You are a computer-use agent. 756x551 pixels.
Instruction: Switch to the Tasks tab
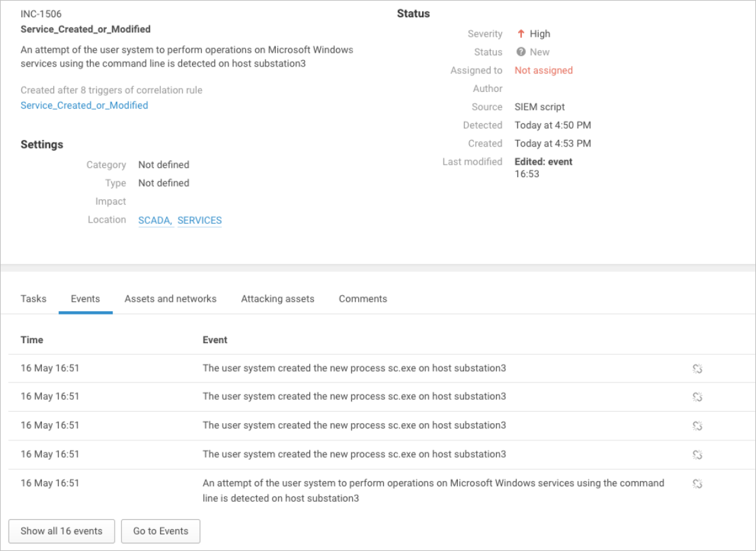click(x=33, y=298)
